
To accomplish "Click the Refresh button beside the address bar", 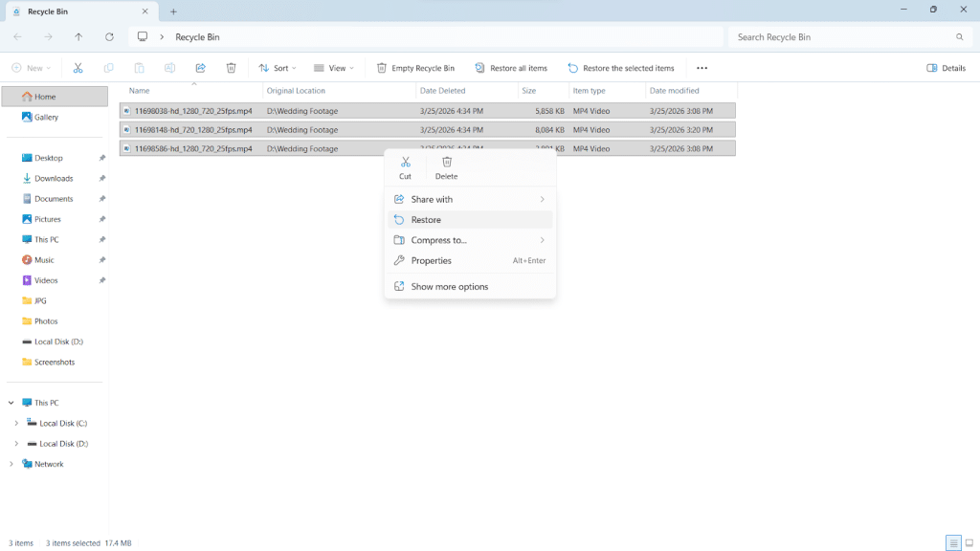I will (x=109, y=36).
